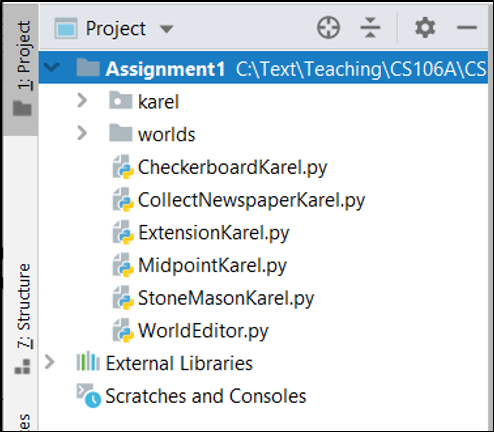Click CheckerboardKarel.py Python file icon
The height and width of the screenshot is (432, 494).
[123, 166]
